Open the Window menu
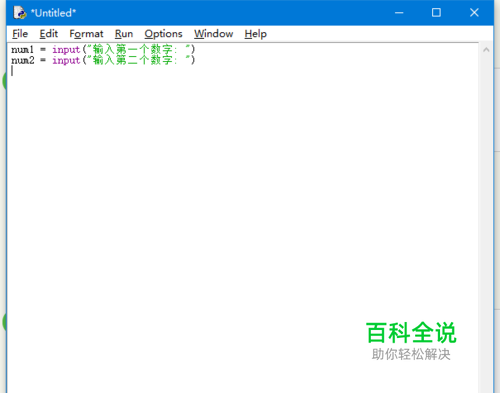 pyautogui.click(x=214, y=34)
